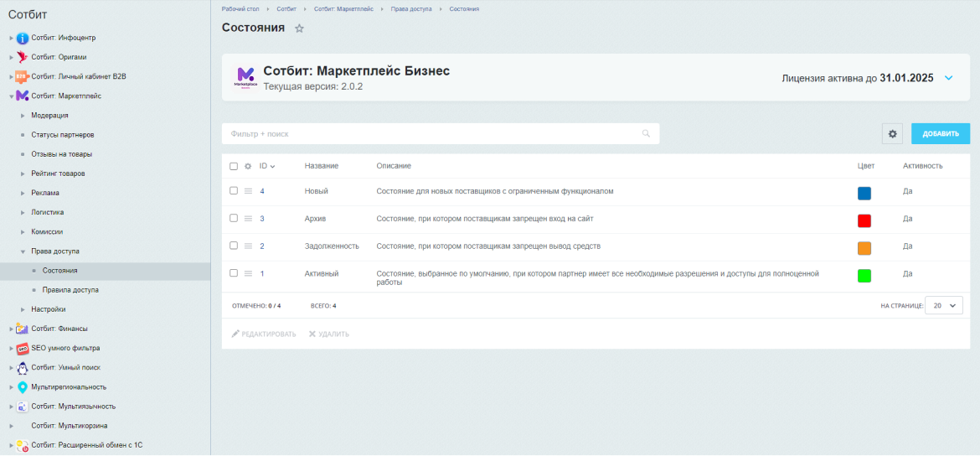Toggle the select-all checkbox in header

click(x=234, y=166)
